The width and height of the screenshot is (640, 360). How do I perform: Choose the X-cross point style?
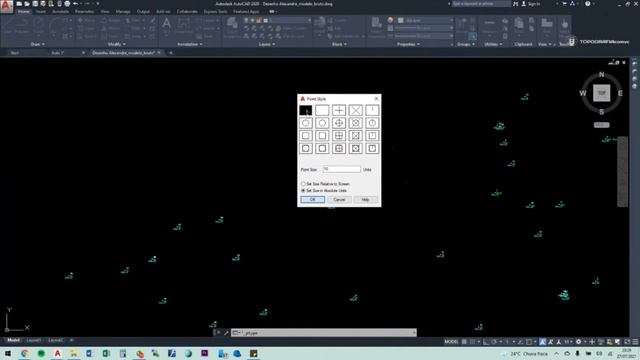coord(356,110)
